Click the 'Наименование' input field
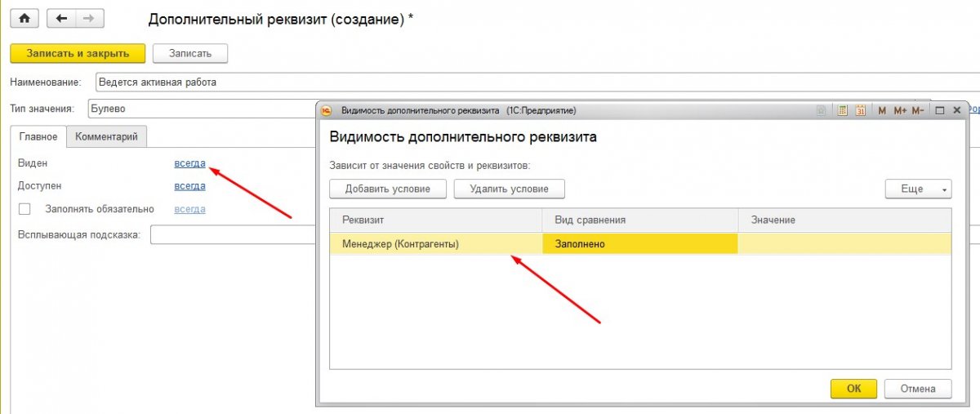The width and height of the screenshot is (980, 414). [x=537, y=82]
